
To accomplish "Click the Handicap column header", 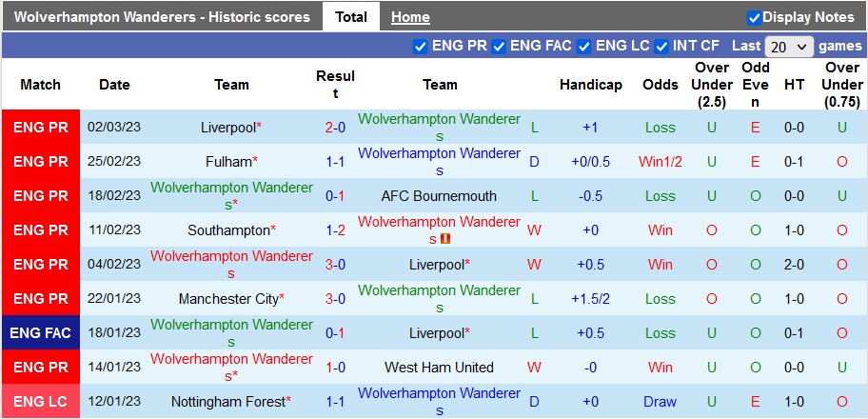I will click(x=590, y=85).
